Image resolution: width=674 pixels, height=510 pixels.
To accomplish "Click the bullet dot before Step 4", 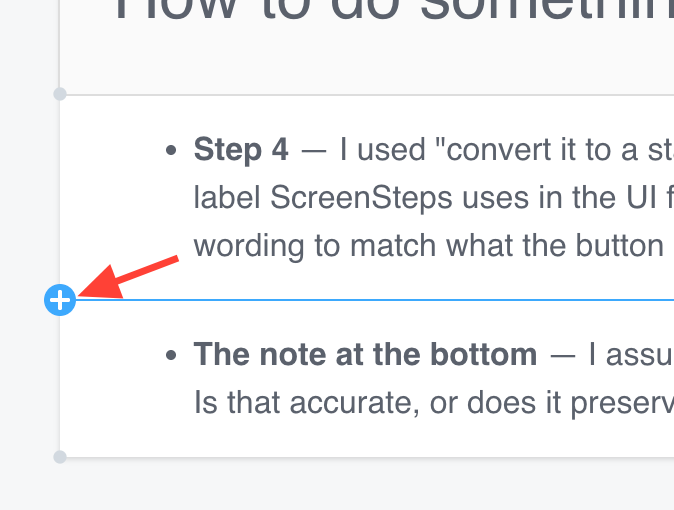I will coord(171,151).
